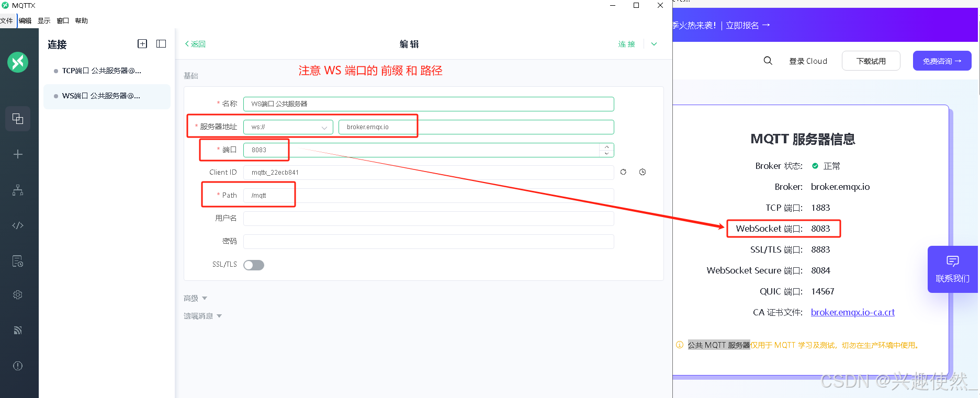Click 登录 Cloud link
980x398 pixels.
pyautogui.click(x=808, y=61)
